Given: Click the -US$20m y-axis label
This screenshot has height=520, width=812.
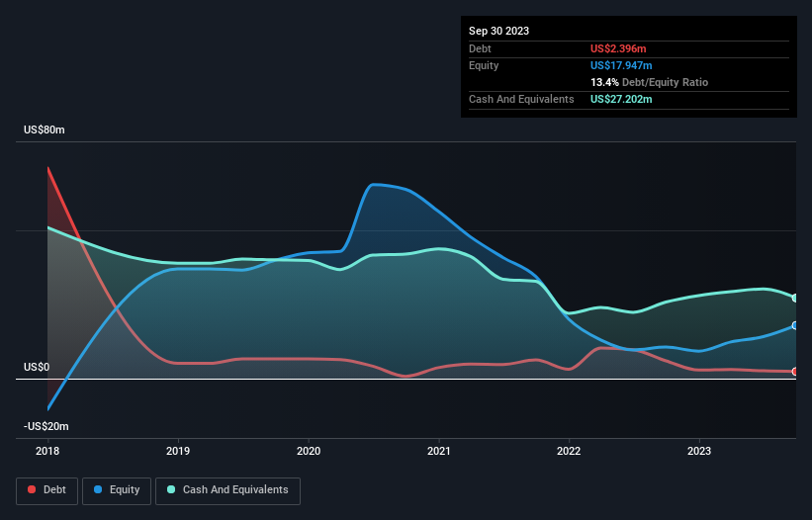Looking at the screenshot, I should pos(46,426).
